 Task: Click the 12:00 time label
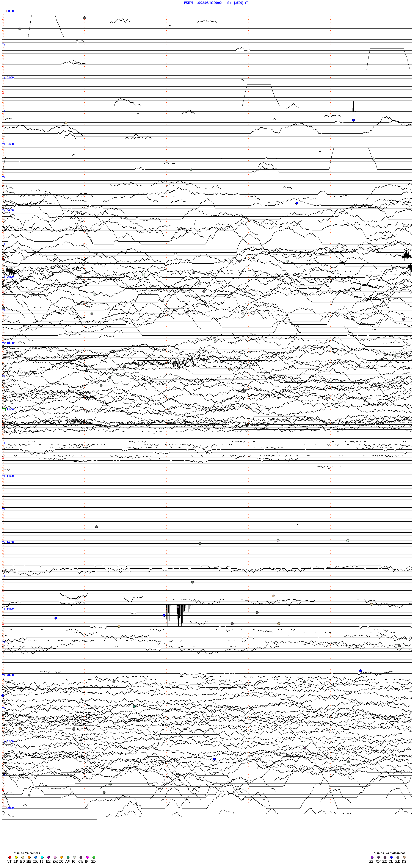[x=10, y=409]
